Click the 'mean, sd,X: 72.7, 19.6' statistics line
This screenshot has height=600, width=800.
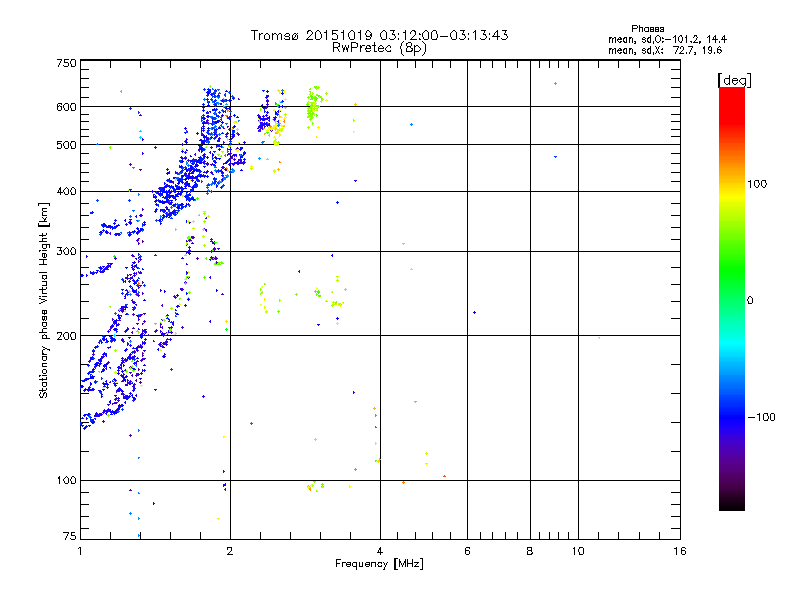pyautogui.click(x=665, y=50)
